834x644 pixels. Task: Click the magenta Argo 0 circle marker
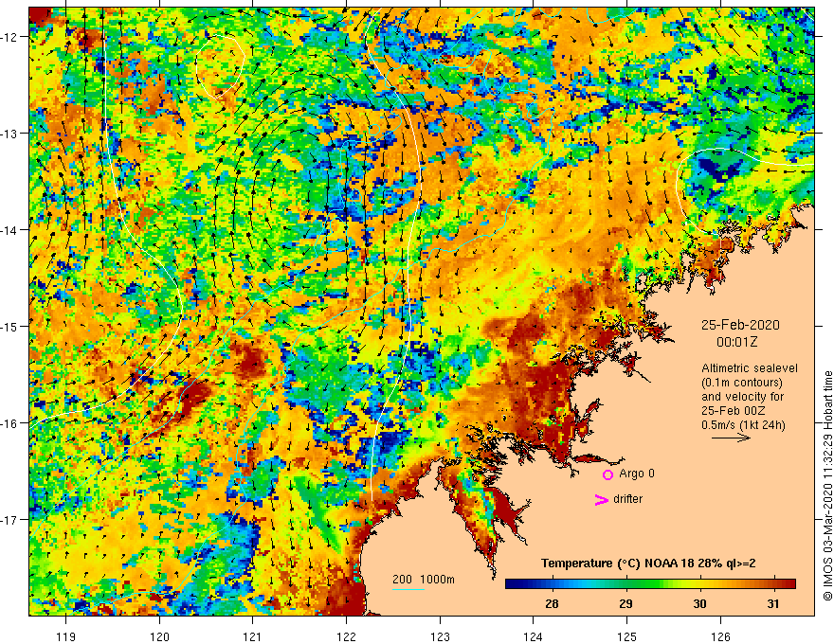(607, 474)
